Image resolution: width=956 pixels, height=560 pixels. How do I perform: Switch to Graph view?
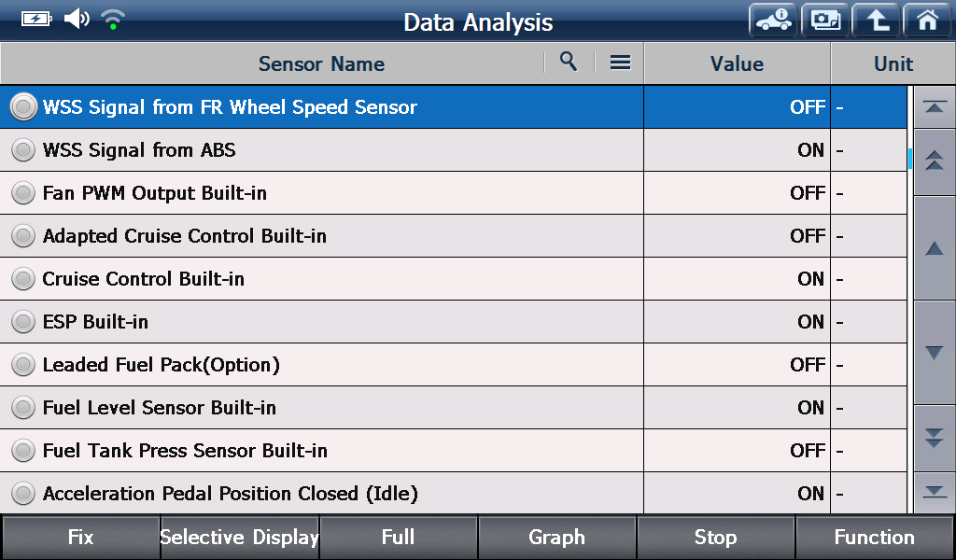pos(556,537)
